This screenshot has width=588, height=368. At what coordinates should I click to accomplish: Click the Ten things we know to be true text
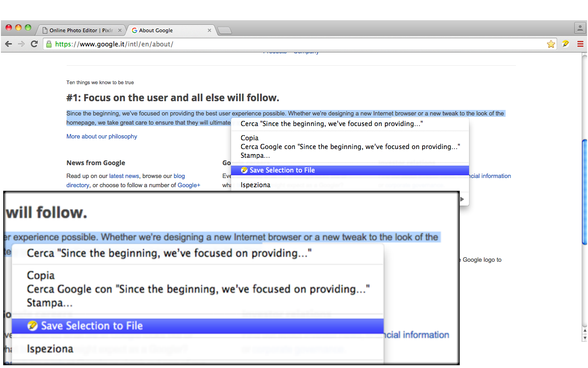[100, 83]
